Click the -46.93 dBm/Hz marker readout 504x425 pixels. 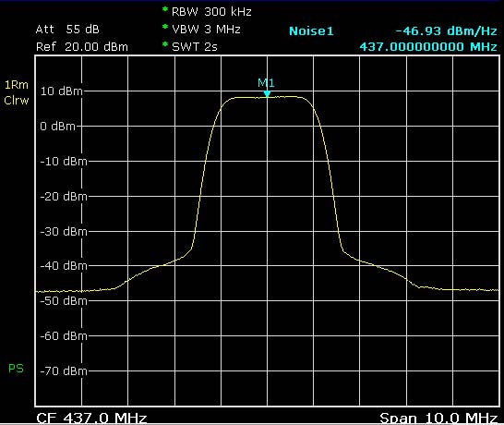pyautogui.click(x=446, y=30)
